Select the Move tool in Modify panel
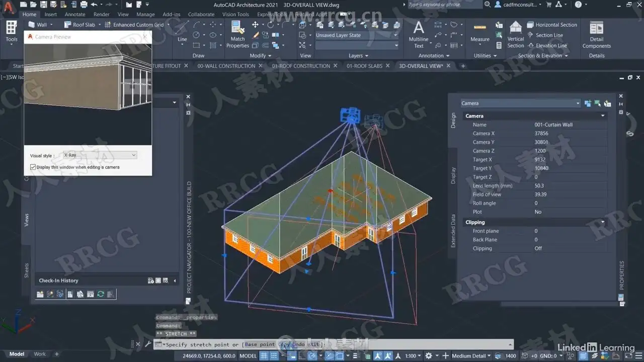 point(256,25)
